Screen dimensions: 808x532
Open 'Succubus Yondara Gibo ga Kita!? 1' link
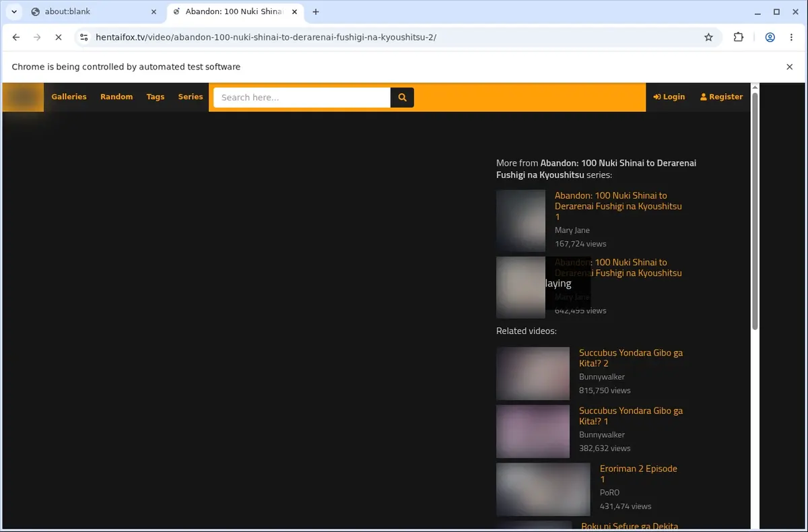631,415
